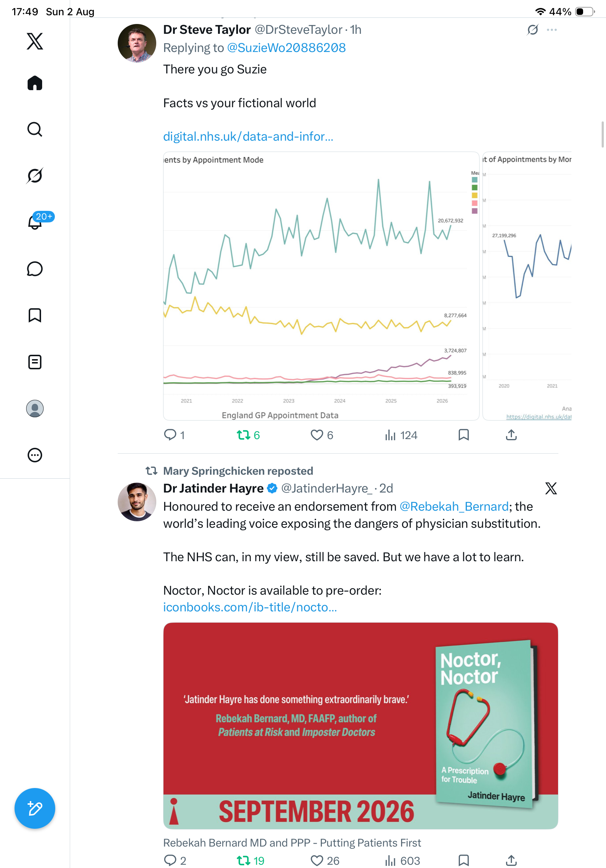Screen dimensions: 606x868
Task: Tap the X logo at top of sidebar
Action: click(35, 41)
